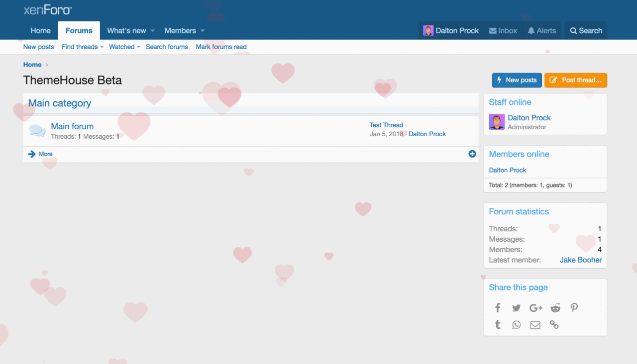The image size is (637, 364).
Task: Open the Test Thread link
Action: (386, 125)
